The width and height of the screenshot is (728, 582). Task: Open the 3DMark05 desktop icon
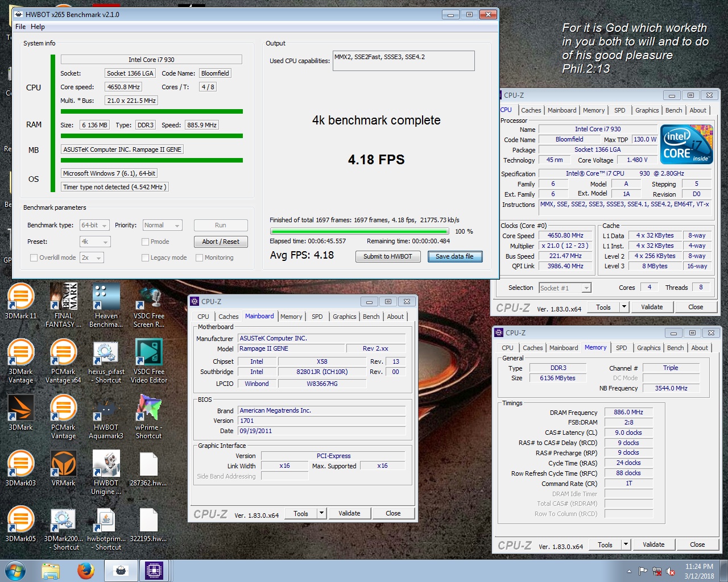coord(20,524)
